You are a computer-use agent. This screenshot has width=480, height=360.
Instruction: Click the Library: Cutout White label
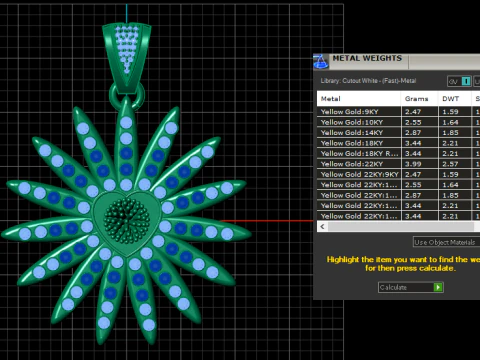pos(368,81)
